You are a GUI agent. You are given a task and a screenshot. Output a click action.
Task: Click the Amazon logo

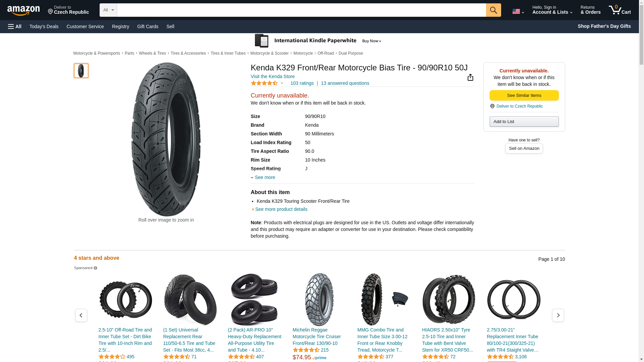(23, 10)
